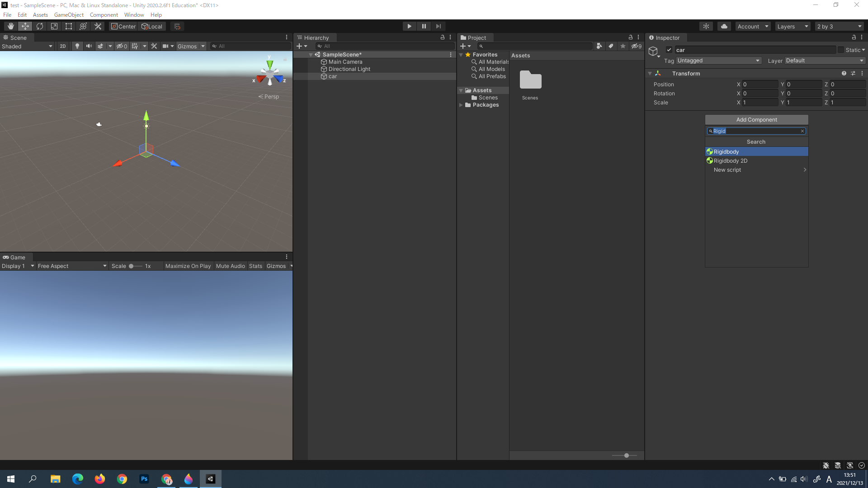Select the Hand tool in toolbar
868x488 pixels.
click(x=10, y=26)
